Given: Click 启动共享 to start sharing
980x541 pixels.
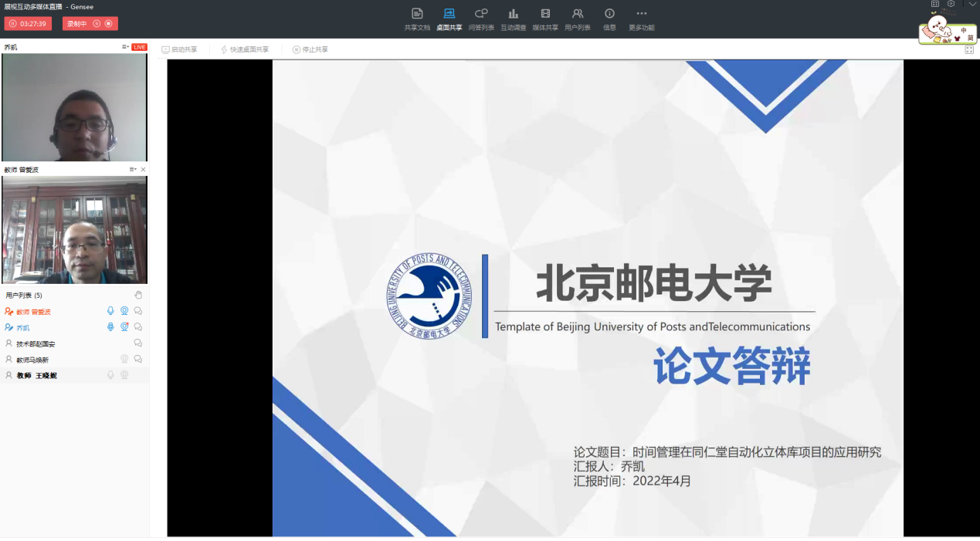Looking at the screenshot, I should (179, 49).
